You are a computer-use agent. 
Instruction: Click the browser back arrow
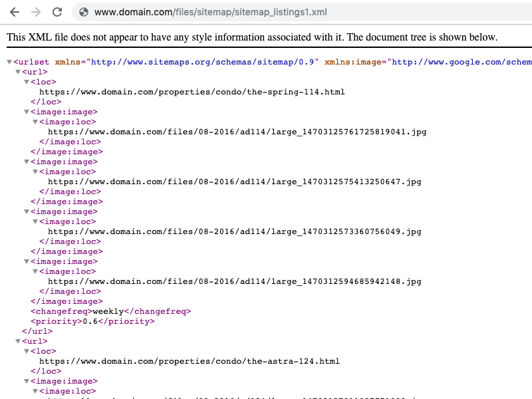pyautogui.click(x=15, y=12)
